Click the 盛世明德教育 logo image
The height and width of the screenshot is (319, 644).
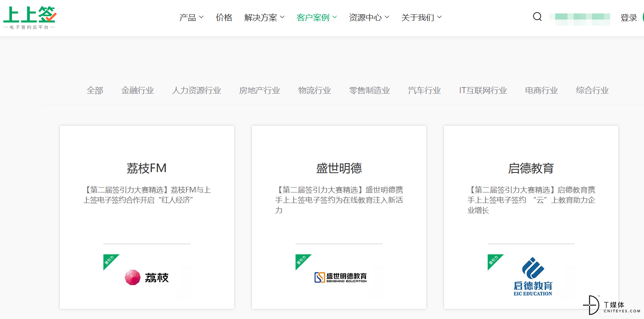coord(340,277)
